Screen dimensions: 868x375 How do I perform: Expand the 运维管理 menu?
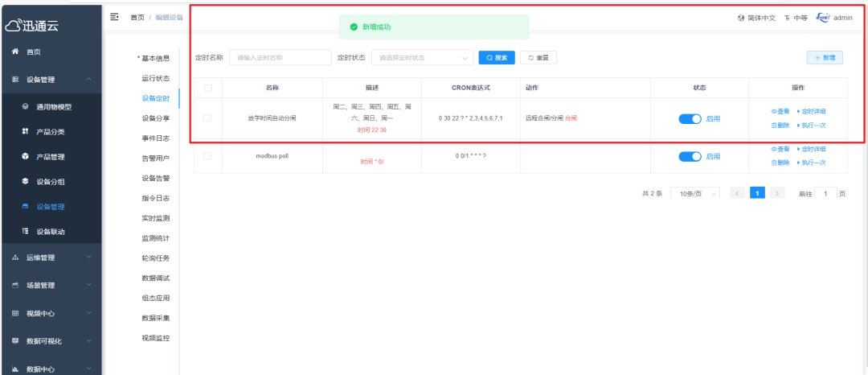51,258
